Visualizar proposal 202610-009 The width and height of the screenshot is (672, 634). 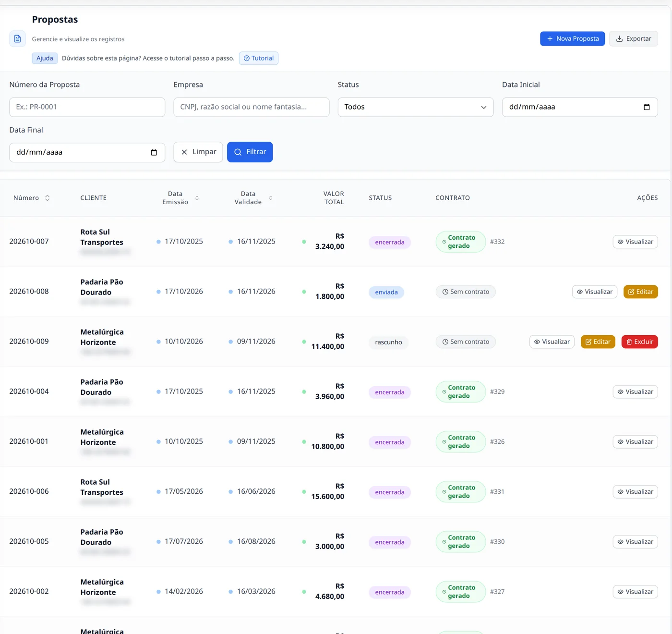(x=552, y=341)
